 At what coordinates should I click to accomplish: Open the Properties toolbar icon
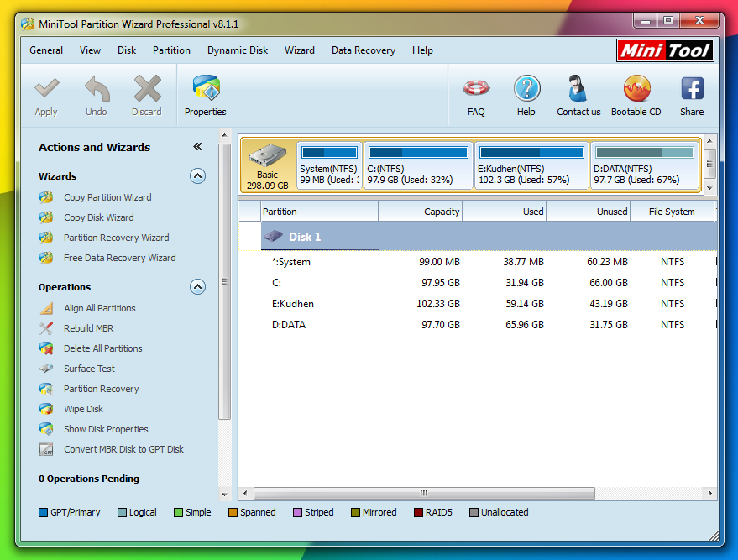click(207, 88)
